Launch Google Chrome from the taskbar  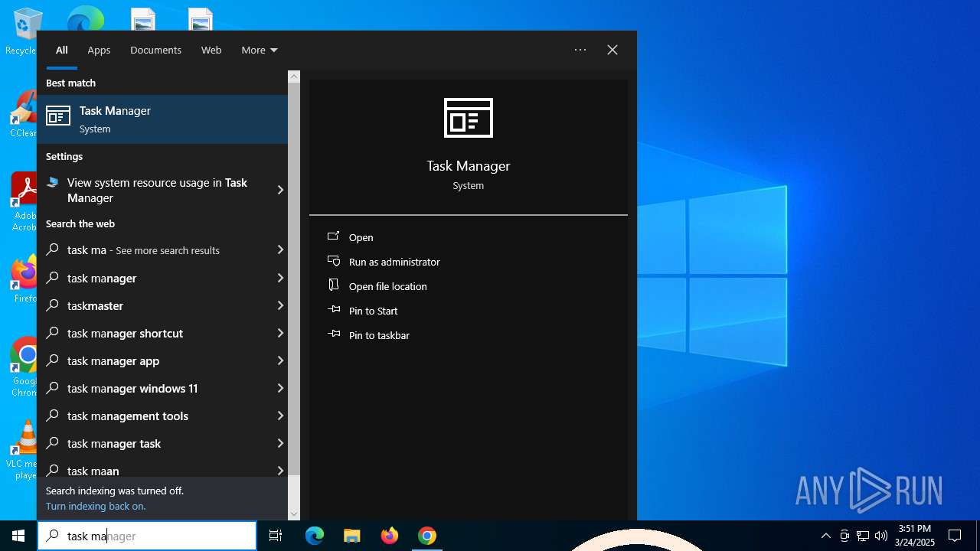click(x=427, y=536)
